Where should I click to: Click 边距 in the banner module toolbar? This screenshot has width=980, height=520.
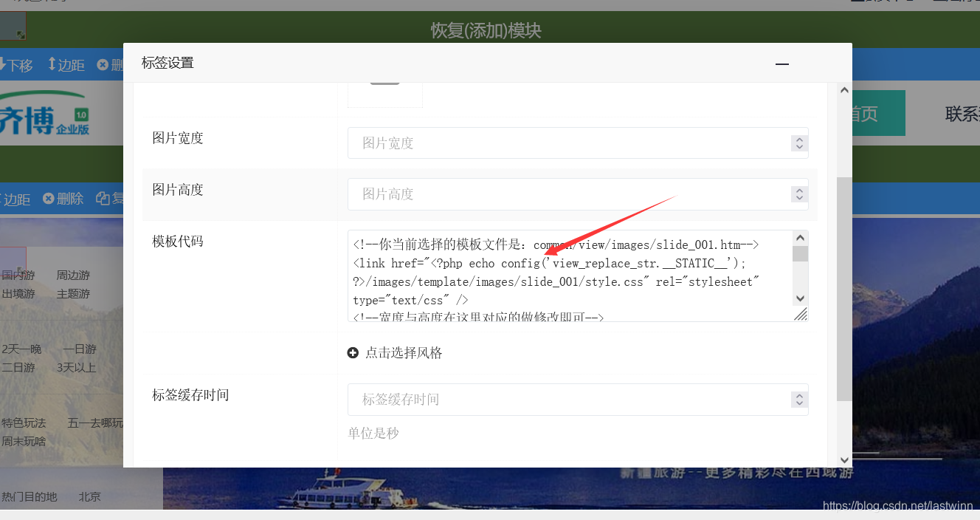coord(15,199)
